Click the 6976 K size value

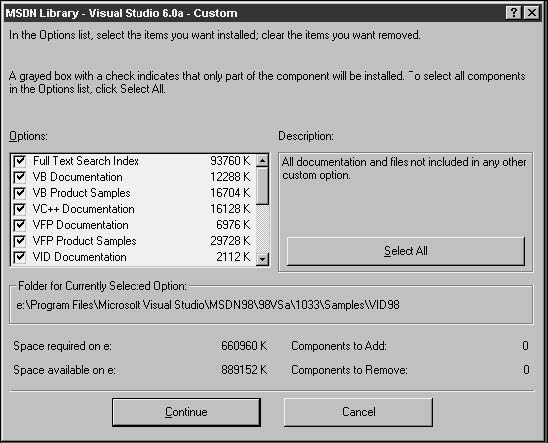pyautogui.click(x=233, y=225)
